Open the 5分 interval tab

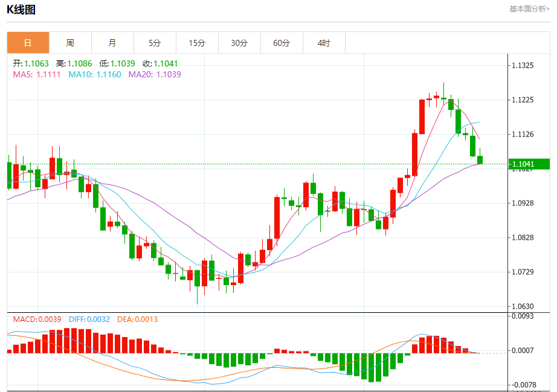click(x=155, y=43)
